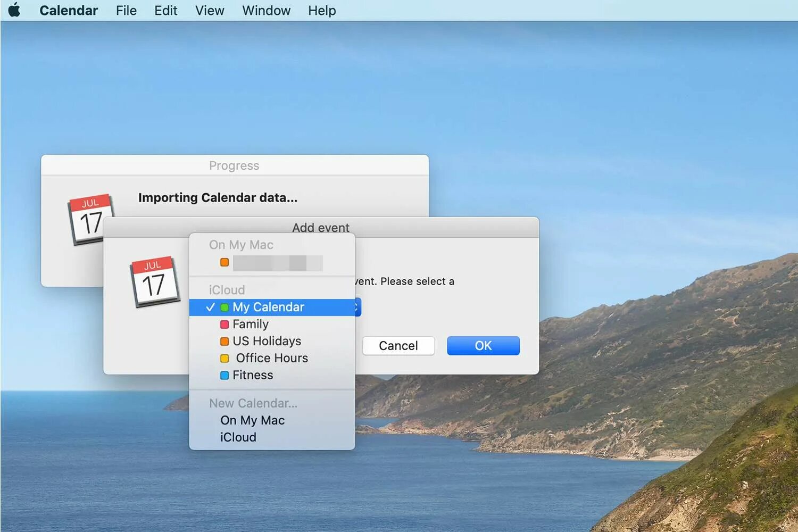Click the checkmark next to My Calendar

coord(211,307)
